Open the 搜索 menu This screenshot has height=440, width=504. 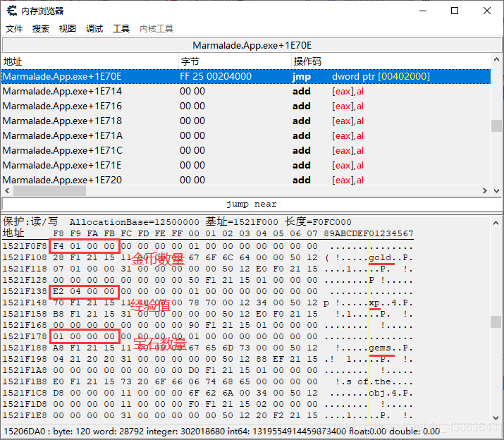tap(41, 29)
